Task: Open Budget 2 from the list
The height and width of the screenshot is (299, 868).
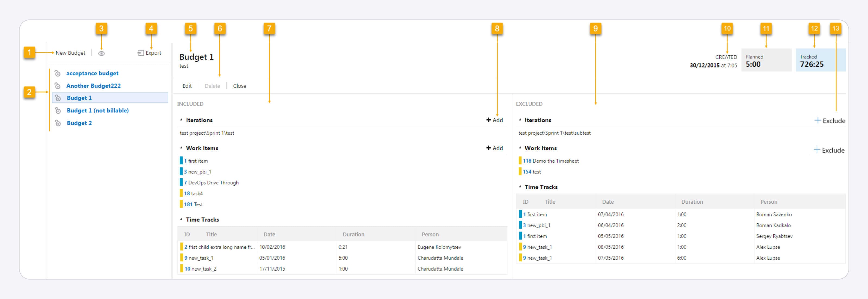Action: (x=79, y=123)
